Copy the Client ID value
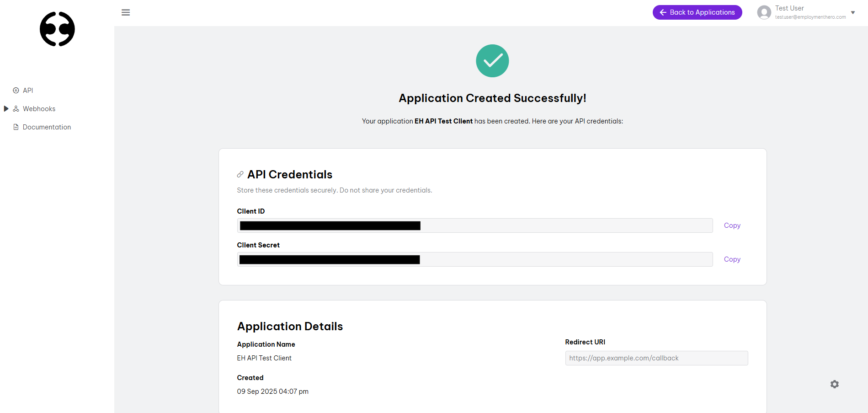868x413 pixels. (x=731, y=225)
